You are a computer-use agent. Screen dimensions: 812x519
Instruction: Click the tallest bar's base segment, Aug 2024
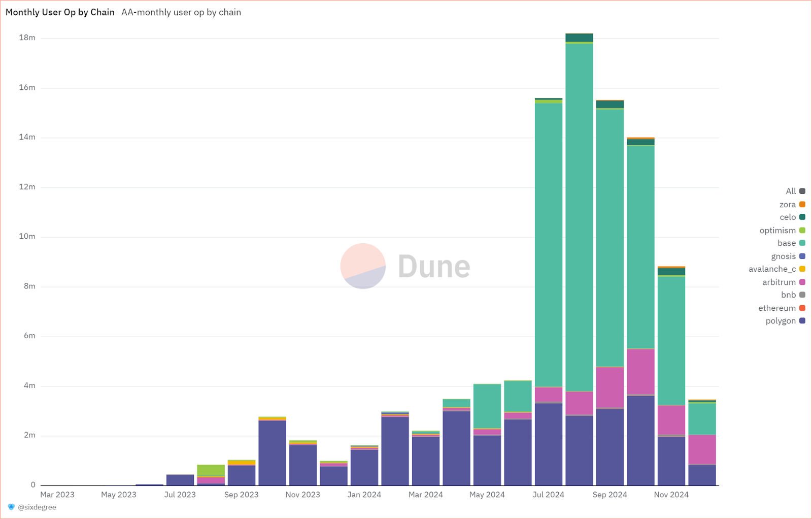pyautogui.click(x=579, y=217)
